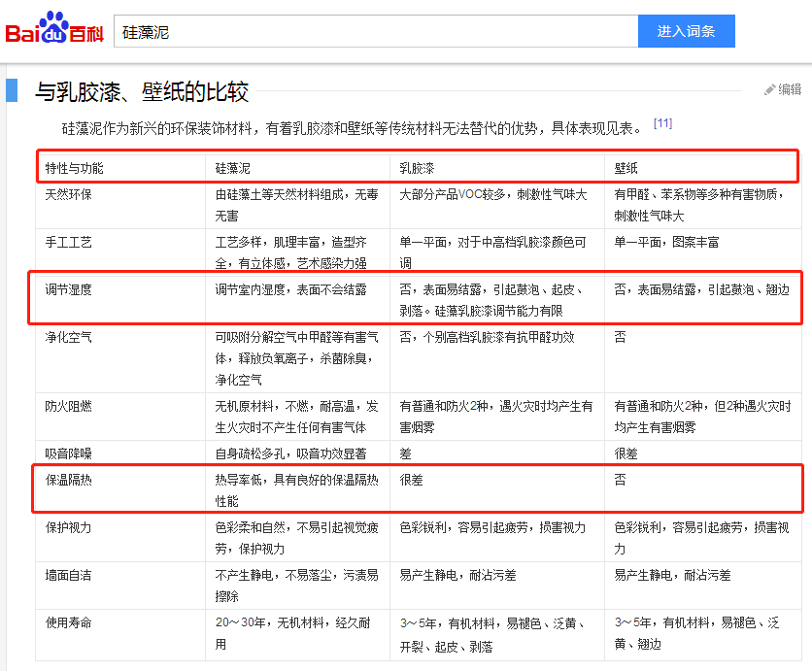
Task: Click the 净化空气 row label
Action: click(x=68, y=337)
